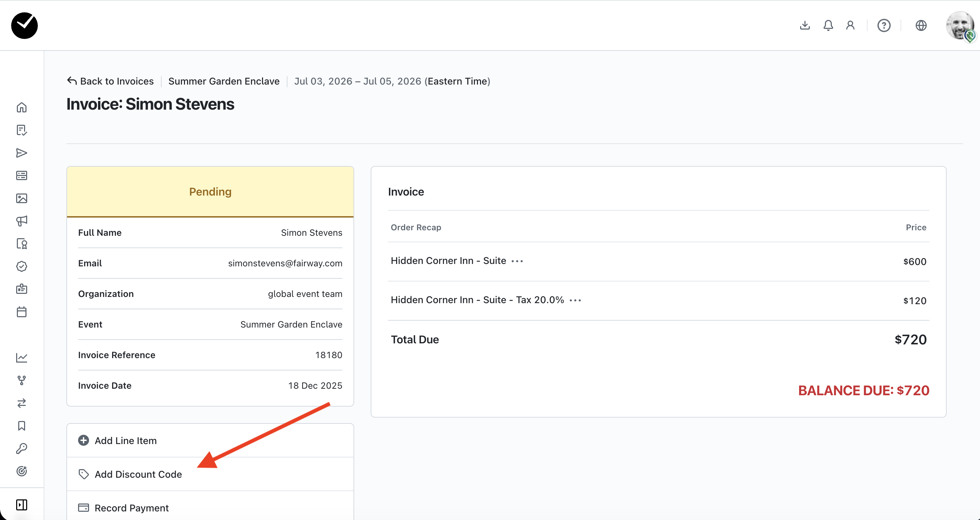Open the paper plane send icon
The height and width of the screenshot is (520, 980).
pos(22,153)
